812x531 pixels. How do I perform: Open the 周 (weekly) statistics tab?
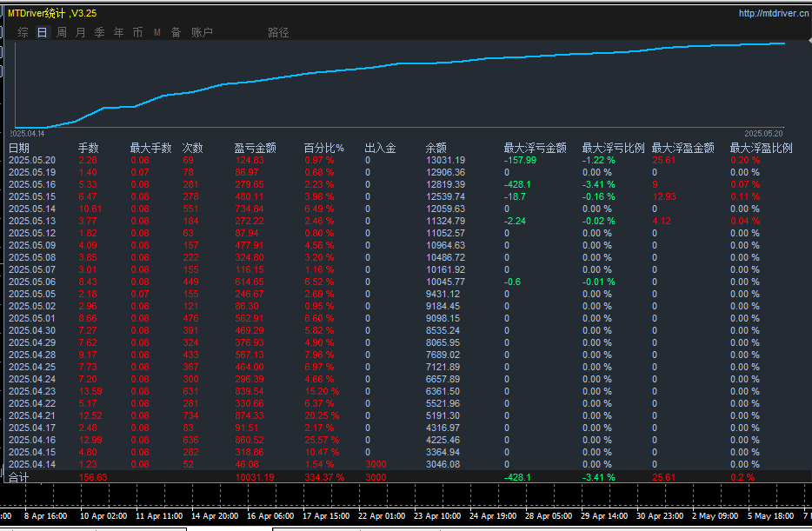(x=62, y=32)
